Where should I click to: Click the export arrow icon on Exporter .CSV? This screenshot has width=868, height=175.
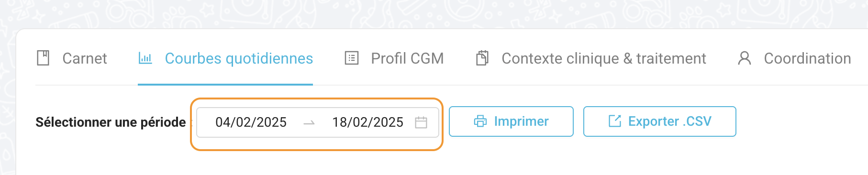615,121
